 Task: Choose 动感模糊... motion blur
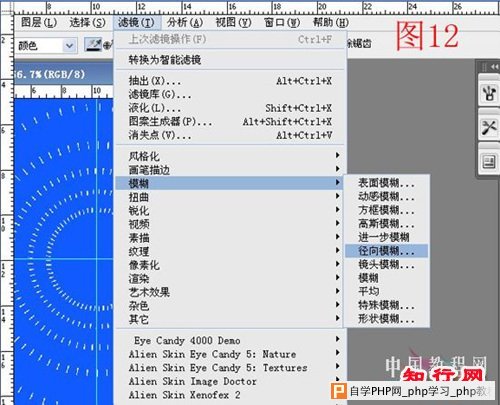(x=386, y=197)
